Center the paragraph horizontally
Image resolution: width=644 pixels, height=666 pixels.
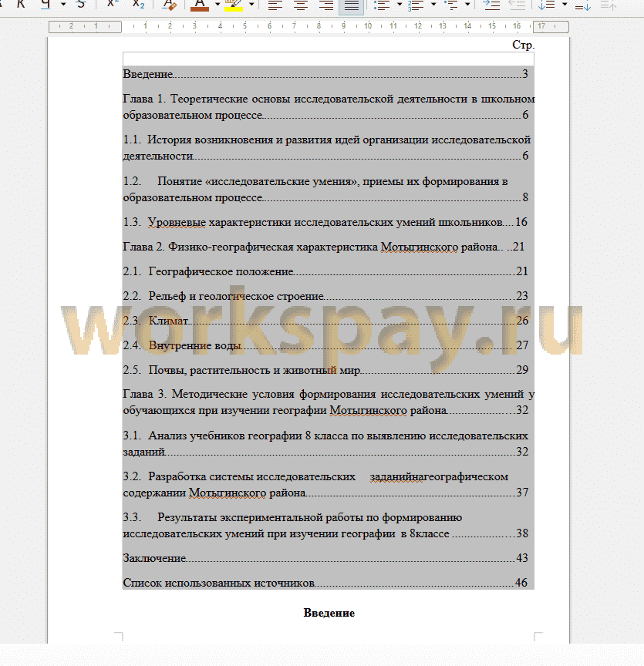pyautogui.click(x=301, y=5)
